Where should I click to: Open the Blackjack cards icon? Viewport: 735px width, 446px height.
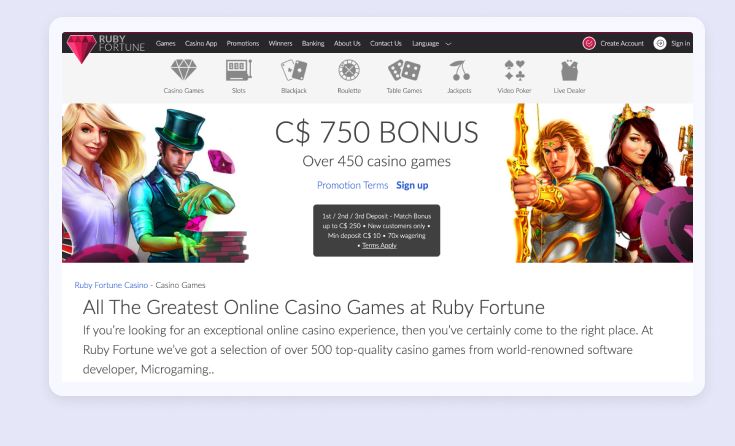pos(294,70)
